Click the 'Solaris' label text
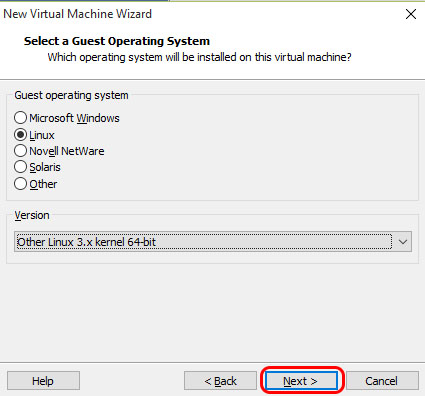The image size is (425, 396). coord(45,167)
